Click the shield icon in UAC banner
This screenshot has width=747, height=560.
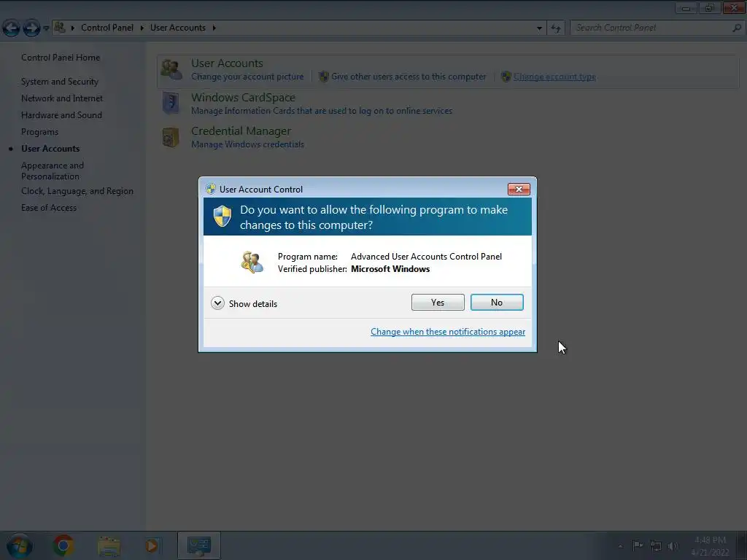pos(222,217)
